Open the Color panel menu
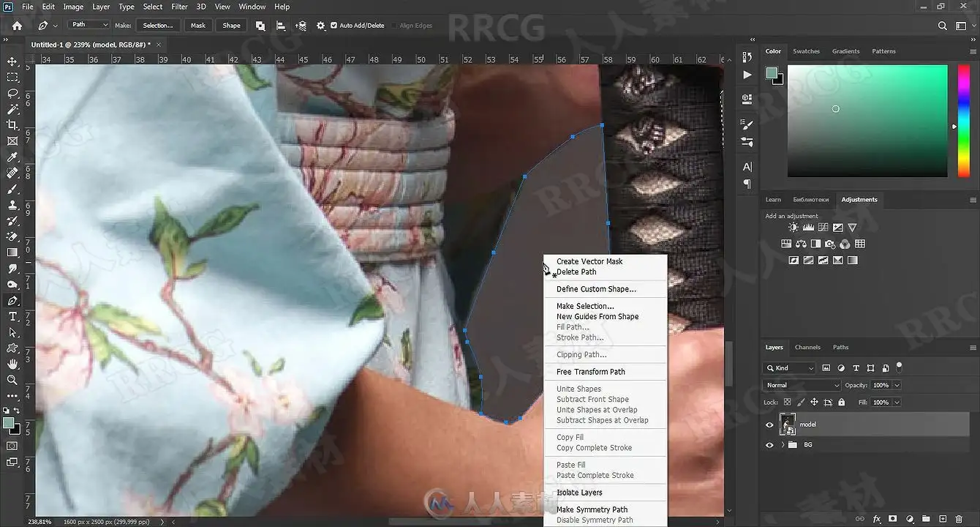 pos(973,52)
